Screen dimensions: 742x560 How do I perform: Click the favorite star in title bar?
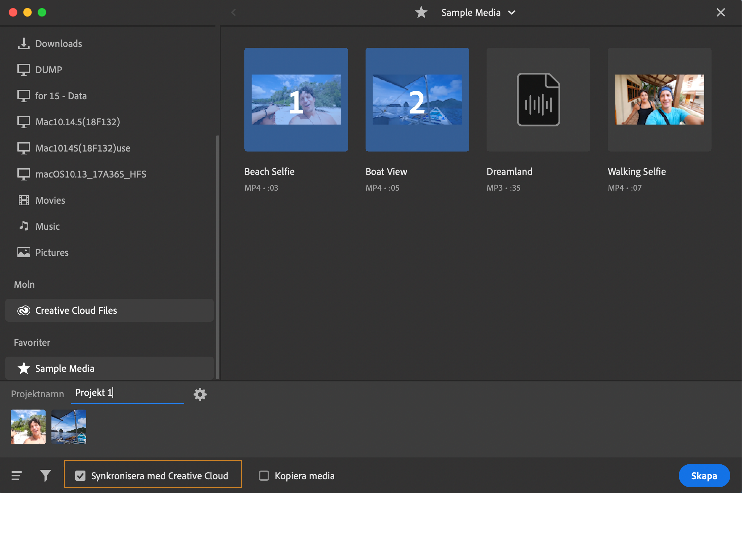421,13
